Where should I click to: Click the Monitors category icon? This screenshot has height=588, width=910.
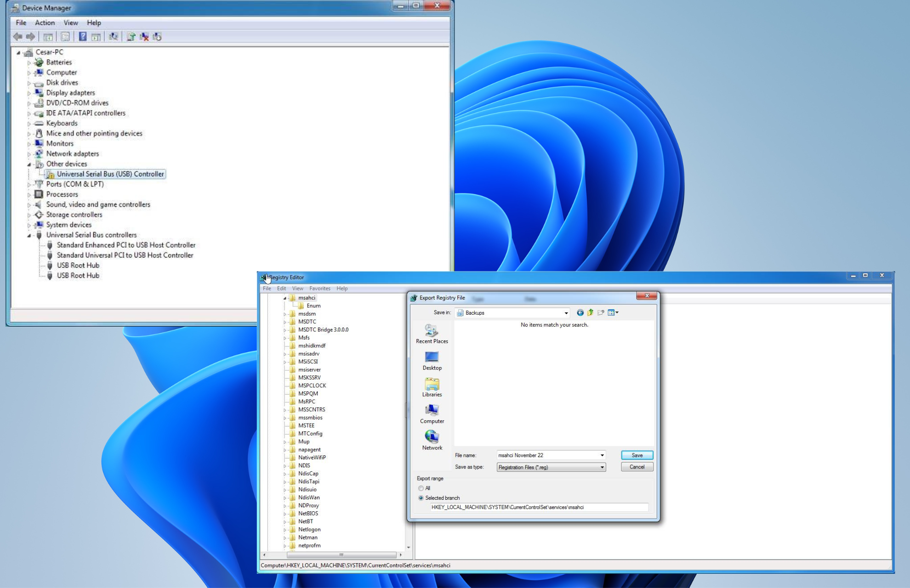pyautogui.click(x=39, y=143)
